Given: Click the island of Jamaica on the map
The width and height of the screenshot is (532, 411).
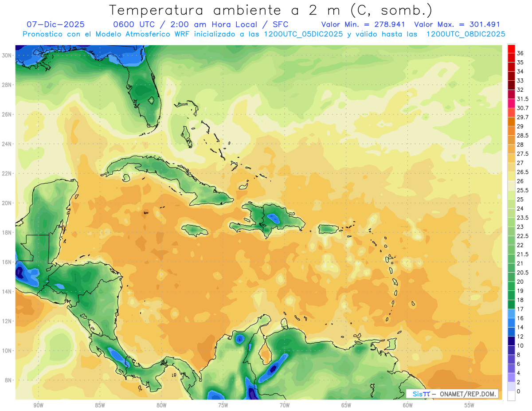Looking at the screenshot, I should point(195,230).
